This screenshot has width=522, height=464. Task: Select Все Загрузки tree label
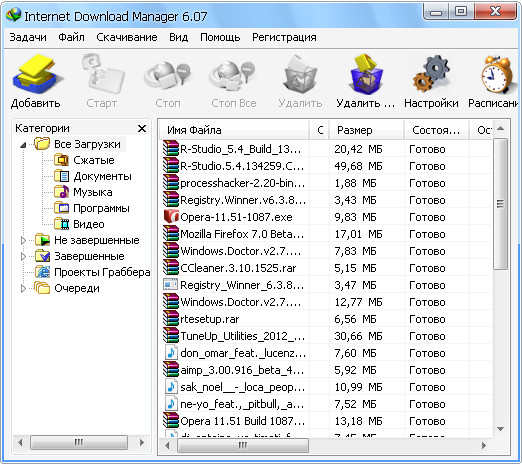tap(87, 144)
